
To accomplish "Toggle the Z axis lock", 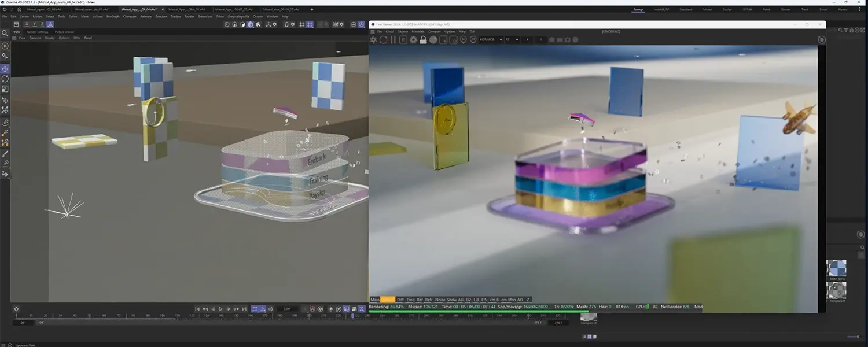I will point(42,24).
